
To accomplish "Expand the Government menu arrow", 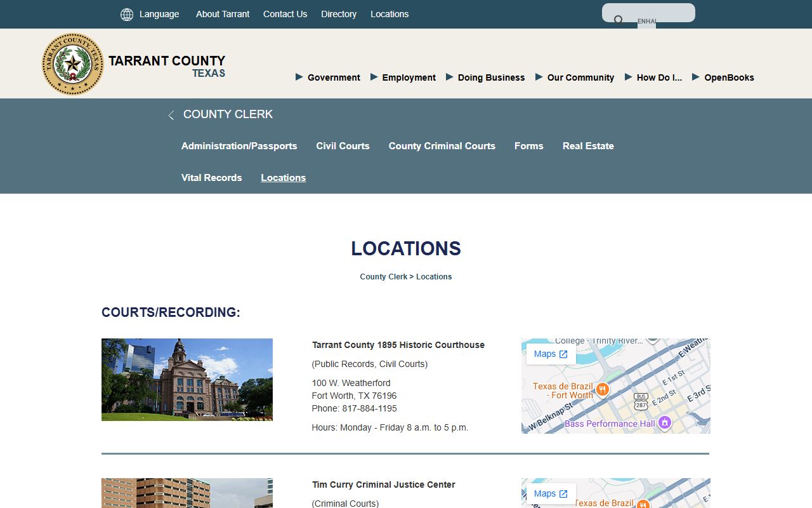I will point(299,77).
